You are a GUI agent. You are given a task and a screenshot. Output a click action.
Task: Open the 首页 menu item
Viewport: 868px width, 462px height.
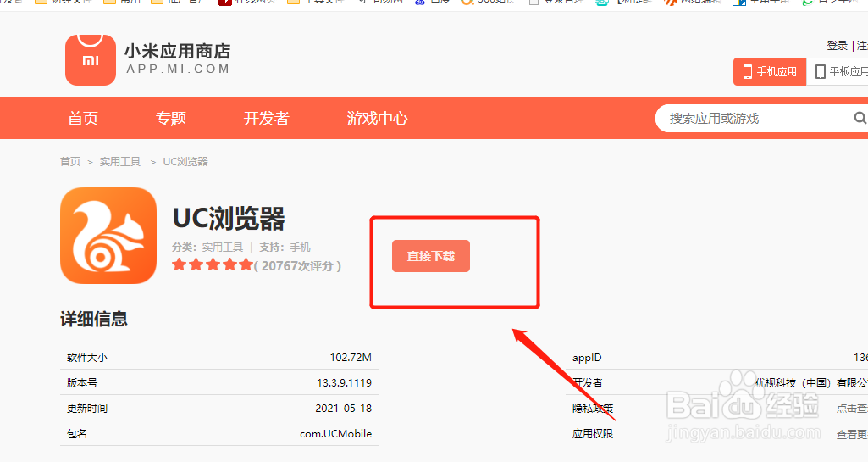pos(83,118)
